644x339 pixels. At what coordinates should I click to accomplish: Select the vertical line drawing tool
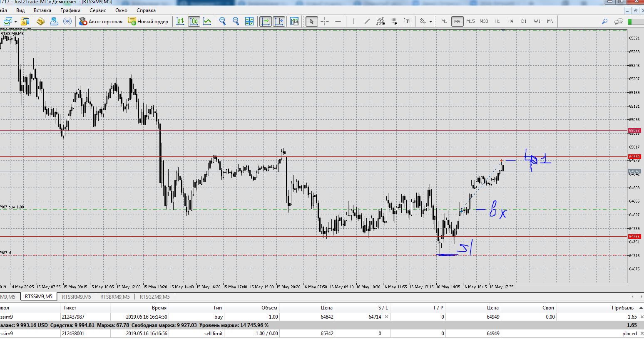pos(354,21)
